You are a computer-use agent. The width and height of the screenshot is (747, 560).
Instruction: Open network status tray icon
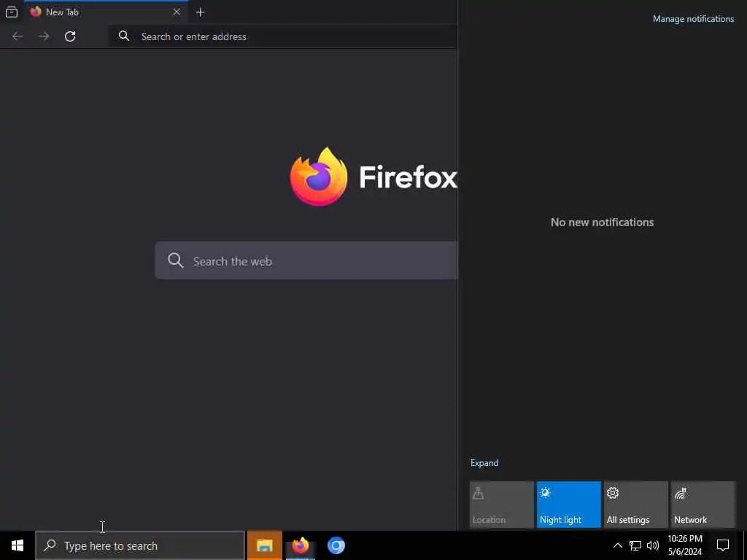(635, 545)
